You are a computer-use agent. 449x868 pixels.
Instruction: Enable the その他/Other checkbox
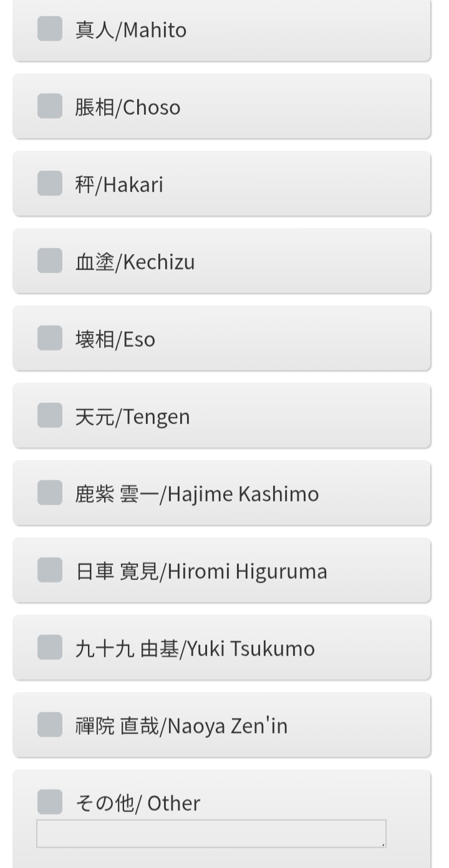50,803
